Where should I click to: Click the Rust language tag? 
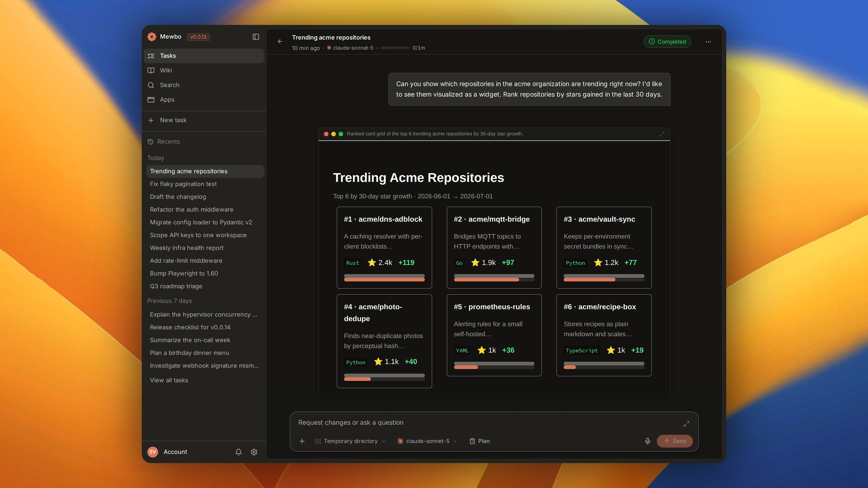click(352, 263)
